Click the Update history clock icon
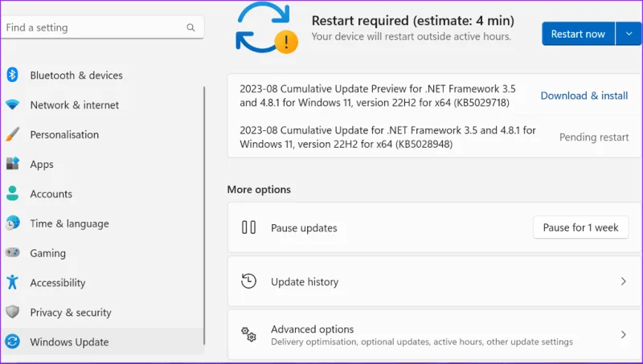 (248, 281)
